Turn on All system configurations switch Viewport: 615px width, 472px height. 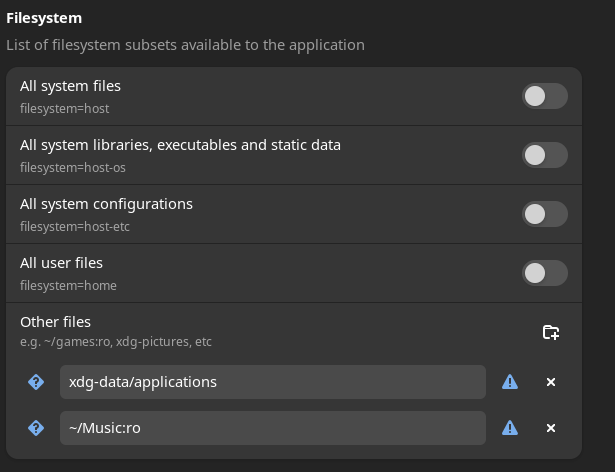544,214
